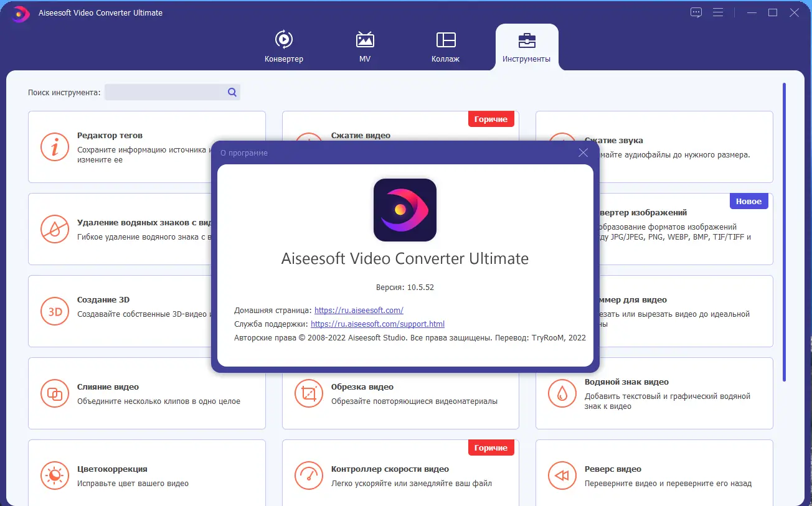Close the О программе dialog

coord(583,152)
